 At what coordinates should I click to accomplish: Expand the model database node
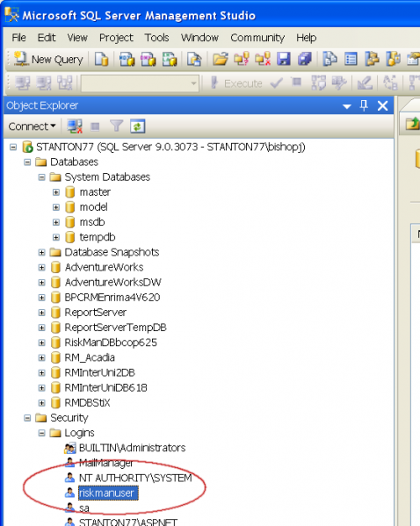(56, 207)
